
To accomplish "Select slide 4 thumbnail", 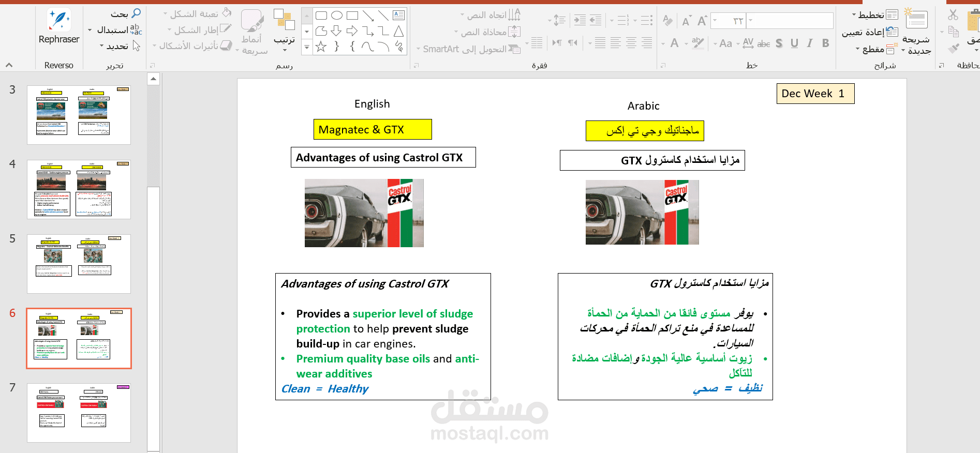I will [x=79, y=189].
